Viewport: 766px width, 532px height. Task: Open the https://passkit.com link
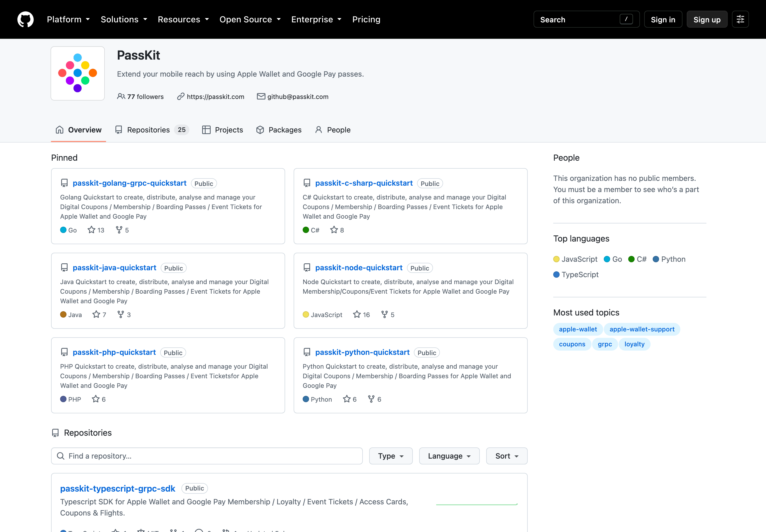click(215, 97)
